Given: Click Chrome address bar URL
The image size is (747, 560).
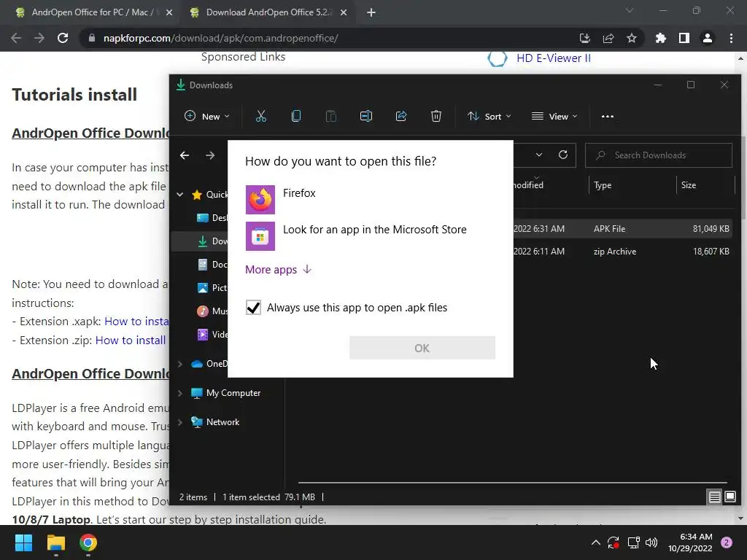Looking at the screenshot, I should [x=220, y=38].
